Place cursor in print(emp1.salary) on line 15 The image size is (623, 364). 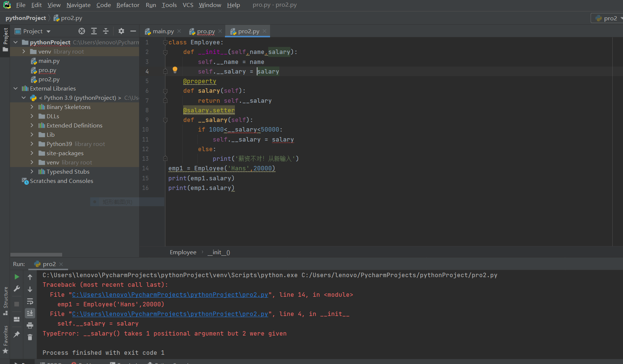pyautogui.click(x=201, y=178)
